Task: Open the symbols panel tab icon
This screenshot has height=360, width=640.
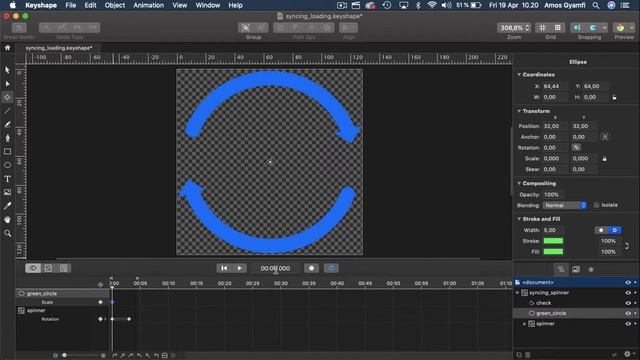Action: point(591,269)
